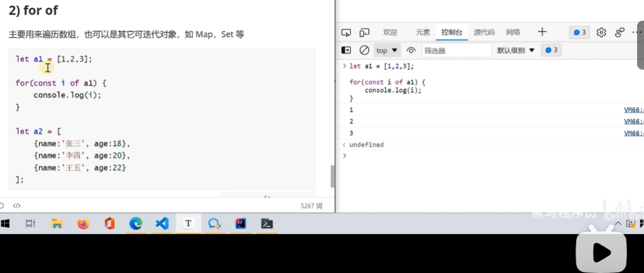Select the inspect element picker icon

pos(346,33)
